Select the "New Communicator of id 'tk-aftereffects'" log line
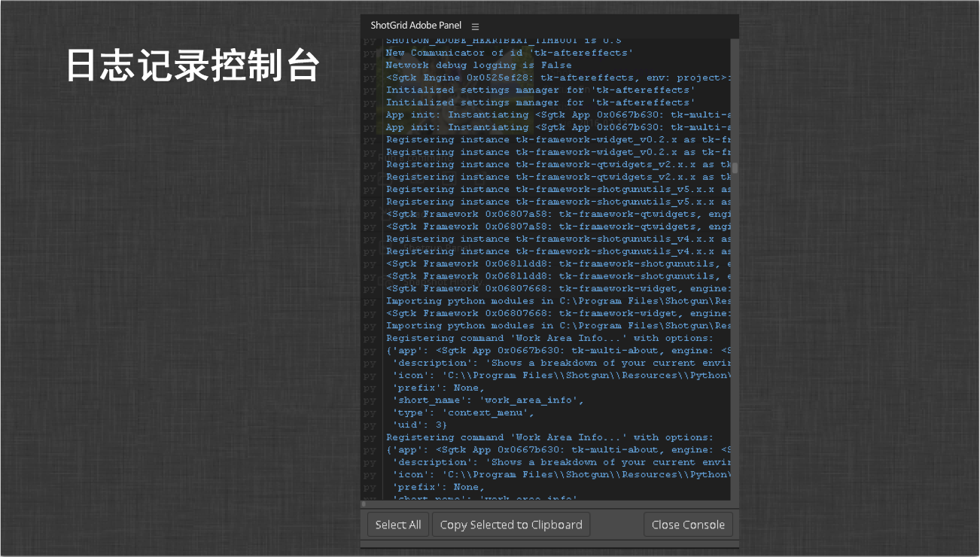Viewport: 980px width, 557px height. 510,53
